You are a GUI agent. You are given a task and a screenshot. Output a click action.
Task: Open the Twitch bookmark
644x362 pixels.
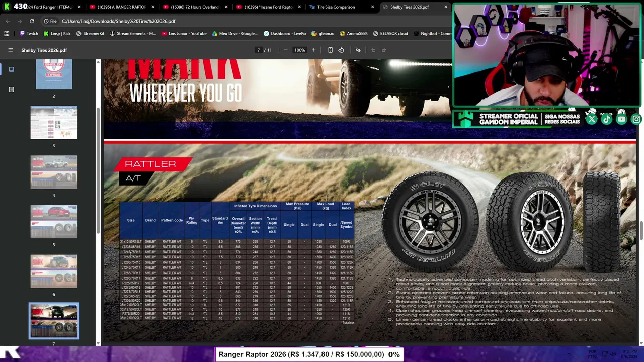[x=29, y=34]
